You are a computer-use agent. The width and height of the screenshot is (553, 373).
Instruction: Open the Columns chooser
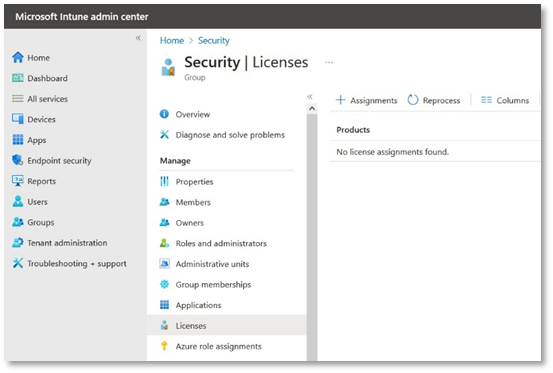pos(505,100)
